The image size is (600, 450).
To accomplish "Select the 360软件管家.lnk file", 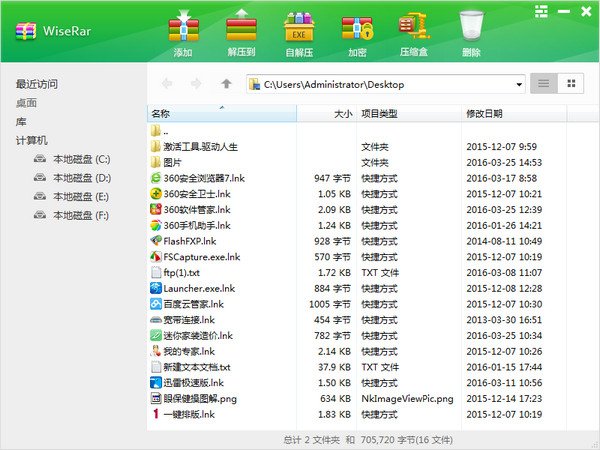I will 357,210.
